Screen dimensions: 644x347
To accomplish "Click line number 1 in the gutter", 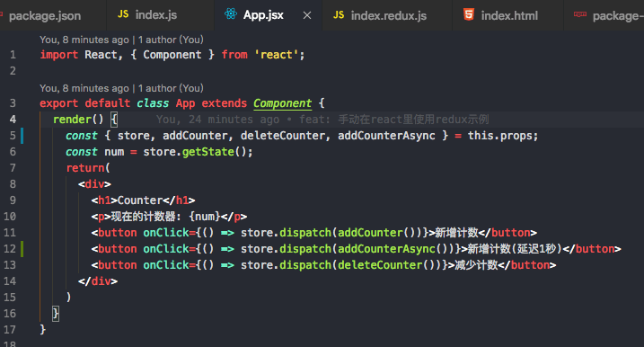I will click(13, 55).
